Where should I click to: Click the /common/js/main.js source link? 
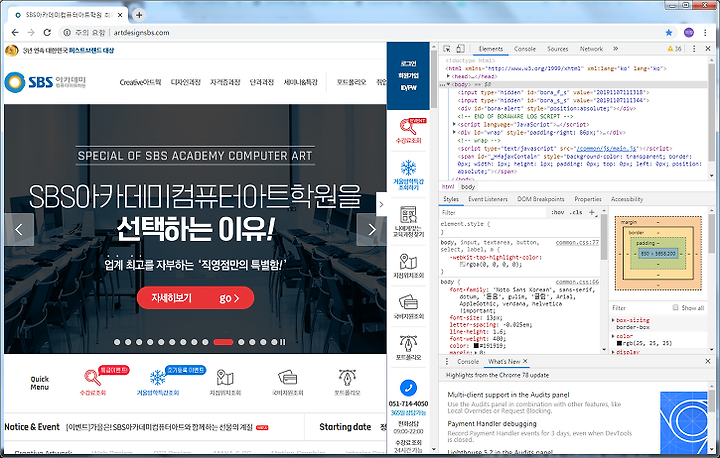pyautogui.click(x=606, y=148)
